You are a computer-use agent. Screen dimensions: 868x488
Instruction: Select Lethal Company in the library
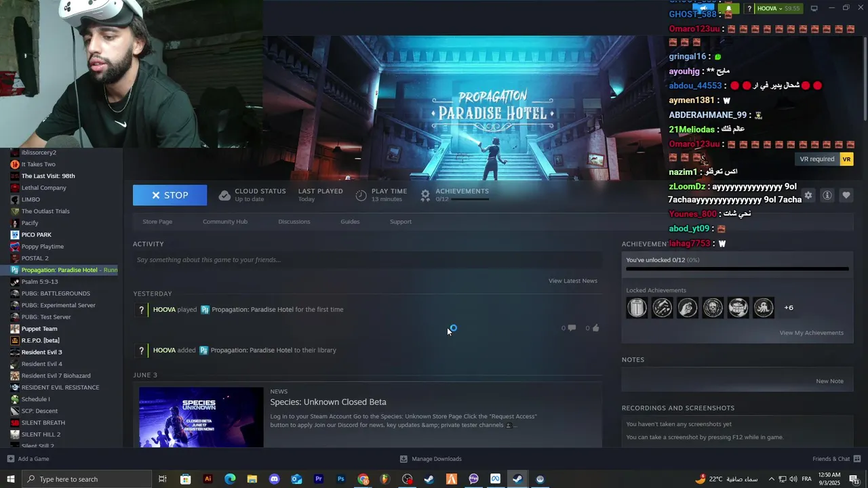(43, 188)
